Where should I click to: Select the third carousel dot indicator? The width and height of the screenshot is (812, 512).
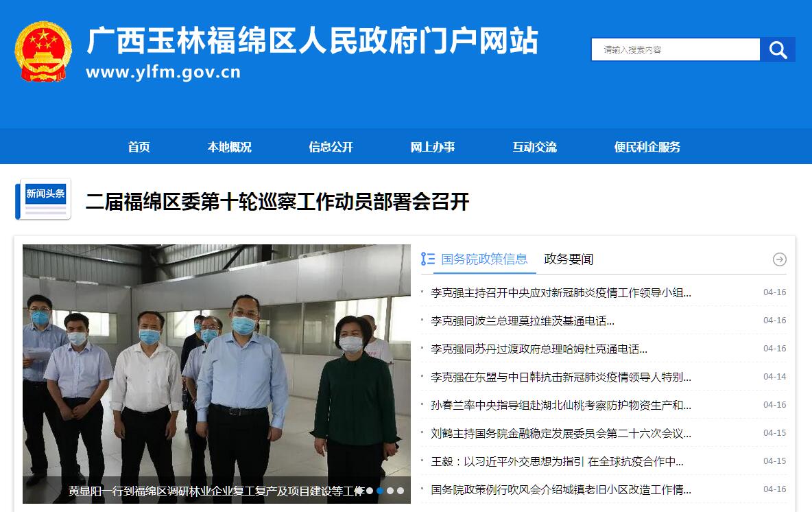(390, 490)
